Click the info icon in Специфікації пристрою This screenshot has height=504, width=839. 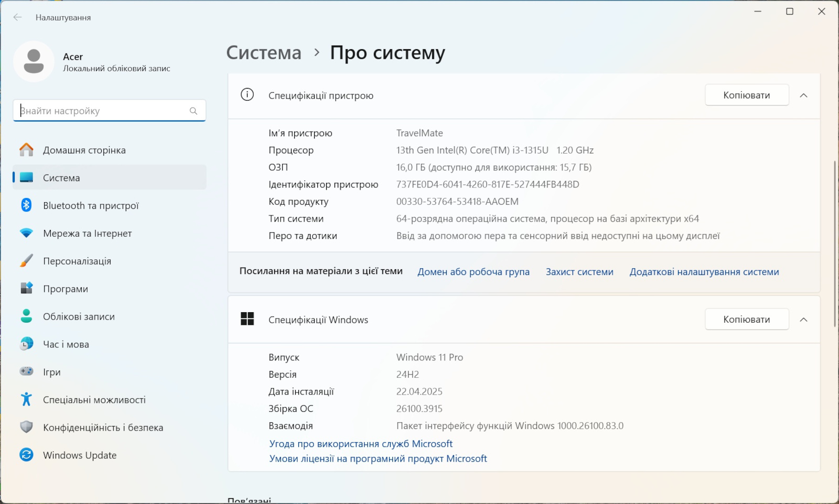click(247, 95)
